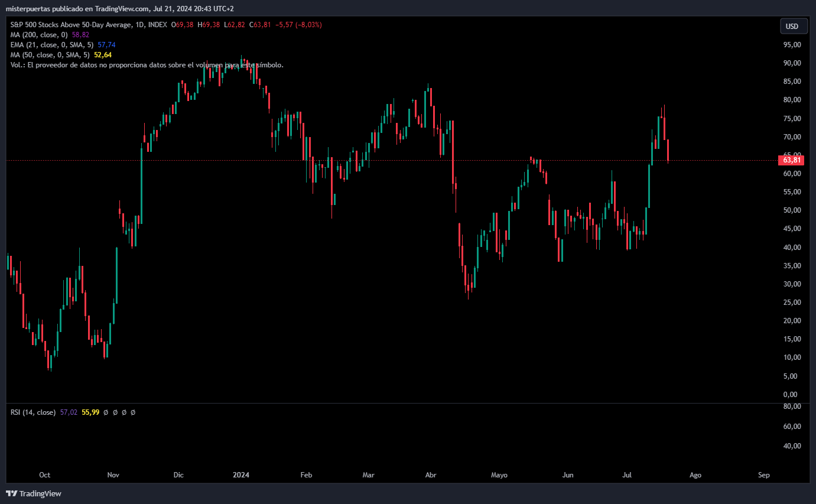Viewport: 816px width, 504px height.
Task: Click the MA (50, close, 0, SMA, 5) legend
Action: (x=50, y=55)
